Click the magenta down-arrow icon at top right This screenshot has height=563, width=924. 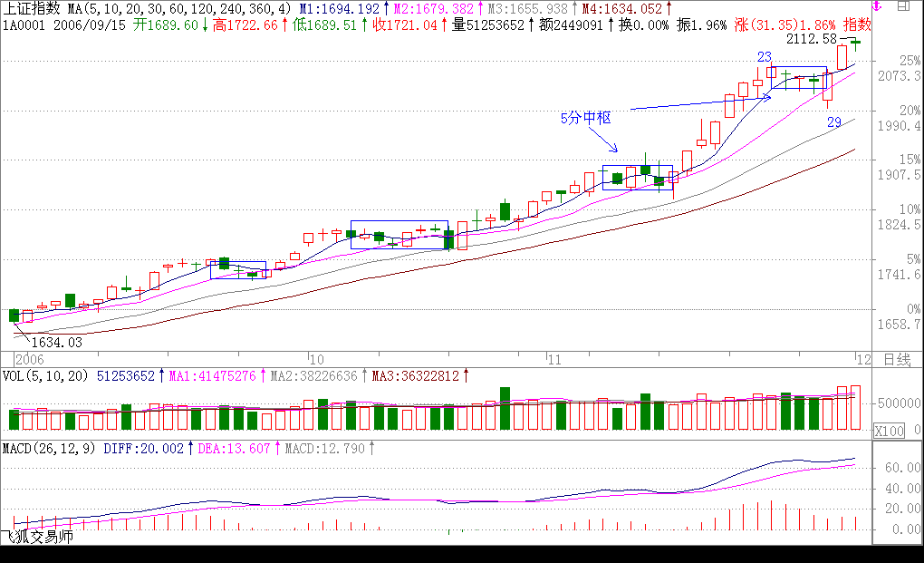(876, 7)
